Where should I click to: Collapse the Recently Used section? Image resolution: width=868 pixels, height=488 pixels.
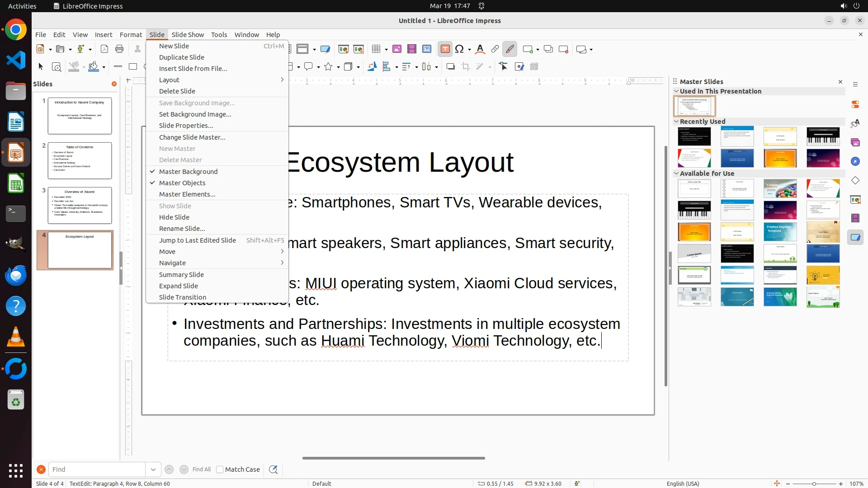tap(676, 122)
